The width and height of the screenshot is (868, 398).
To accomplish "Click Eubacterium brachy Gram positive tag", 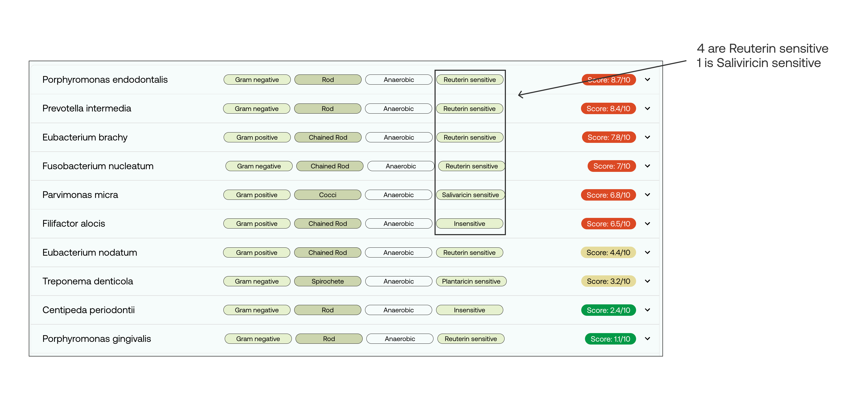I will click(257, 137).
